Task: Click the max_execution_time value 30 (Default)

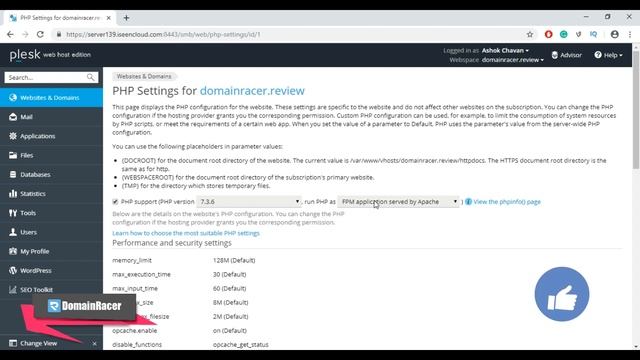Action: coord(229,274)
